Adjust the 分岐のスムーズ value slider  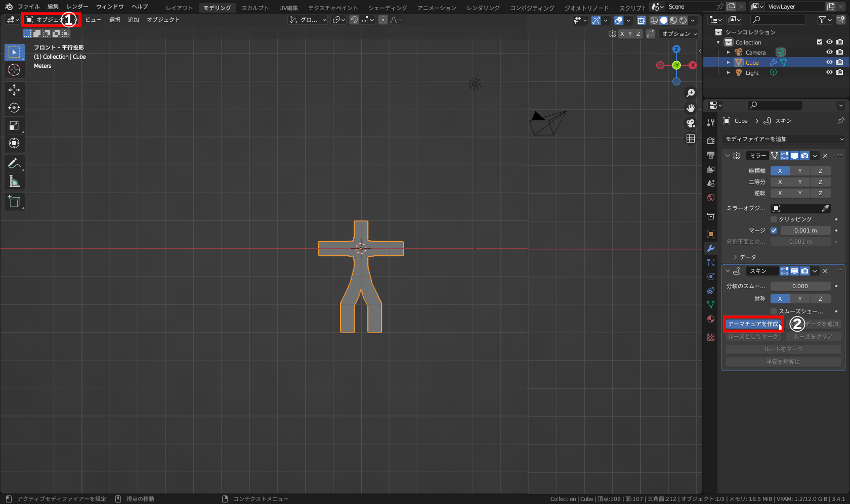(x=801, y=286)
